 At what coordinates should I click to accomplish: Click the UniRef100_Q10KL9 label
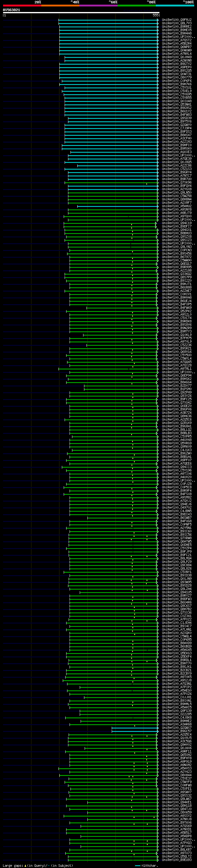tap(177, 335)
